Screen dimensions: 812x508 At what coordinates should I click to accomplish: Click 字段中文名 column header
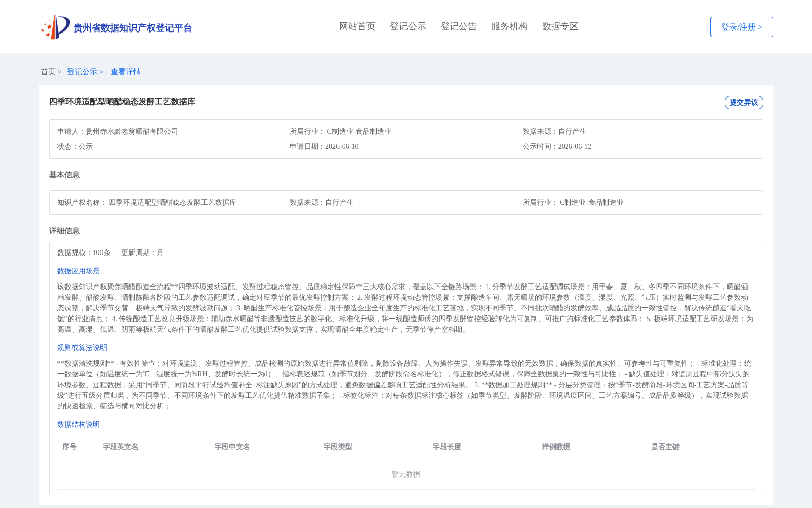tap(232, 447)
